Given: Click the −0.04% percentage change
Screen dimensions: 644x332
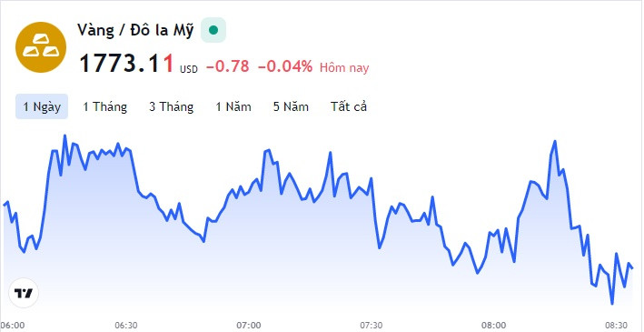Looking at the screenshot, I should (x=285, y=66).
